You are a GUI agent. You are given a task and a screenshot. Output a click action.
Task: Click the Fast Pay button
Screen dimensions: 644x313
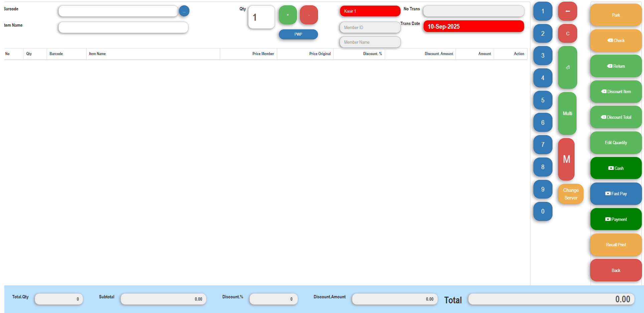[x=616, y=194]
